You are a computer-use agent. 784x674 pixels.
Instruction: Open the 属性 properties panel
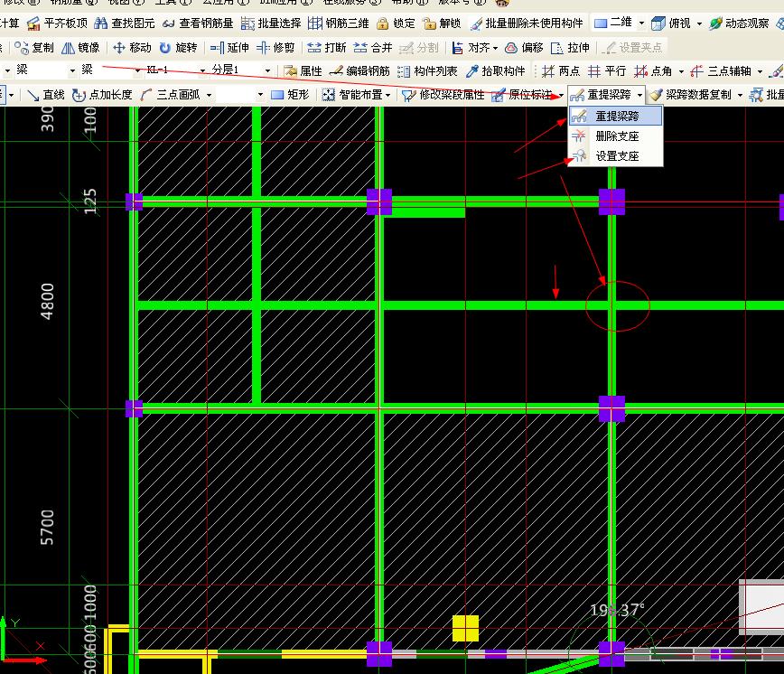pos(303,71)
